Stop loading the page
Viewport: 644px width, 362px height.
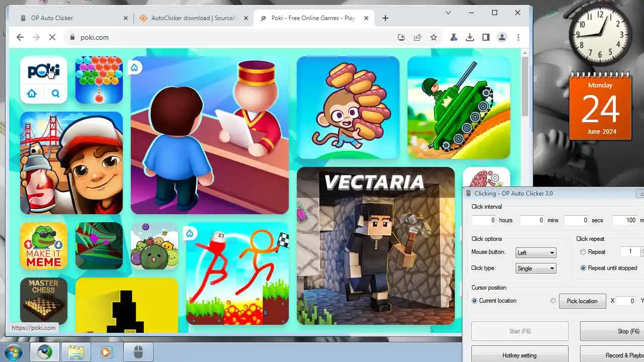coord(53,37)
